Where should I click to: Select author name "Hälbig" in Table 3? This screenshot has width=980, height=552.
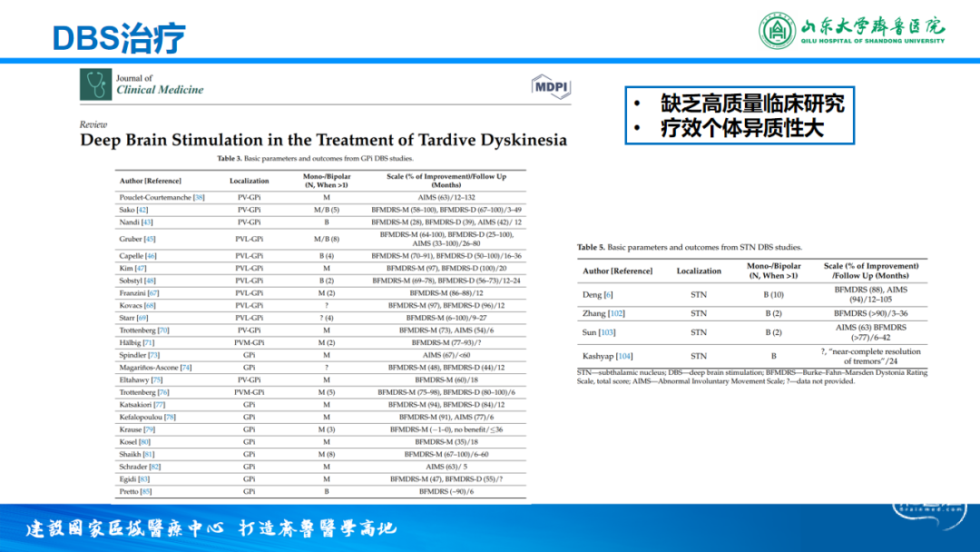[x=130, y=343]
